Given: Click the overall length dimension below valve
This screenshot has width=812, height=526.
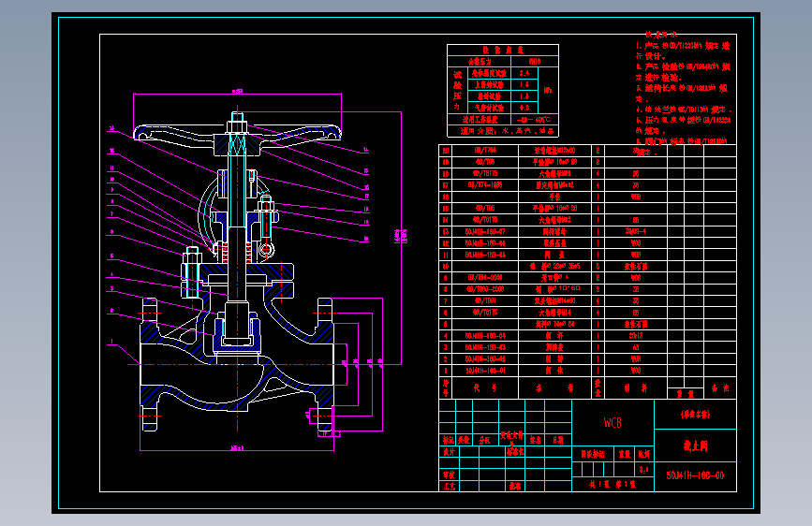Looking at the screenshot, I should [237, 447].
